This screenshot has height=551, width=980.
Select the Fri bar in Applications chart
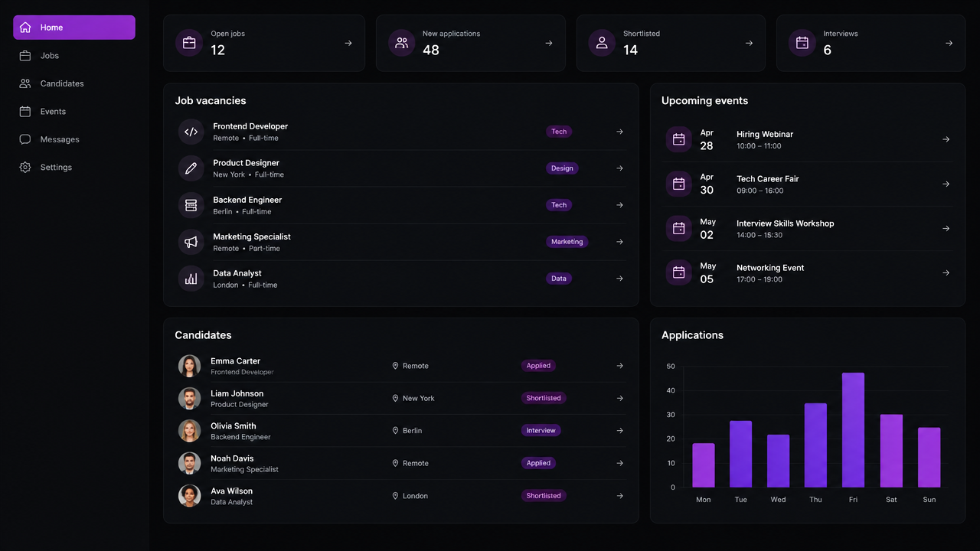[853, 430]
